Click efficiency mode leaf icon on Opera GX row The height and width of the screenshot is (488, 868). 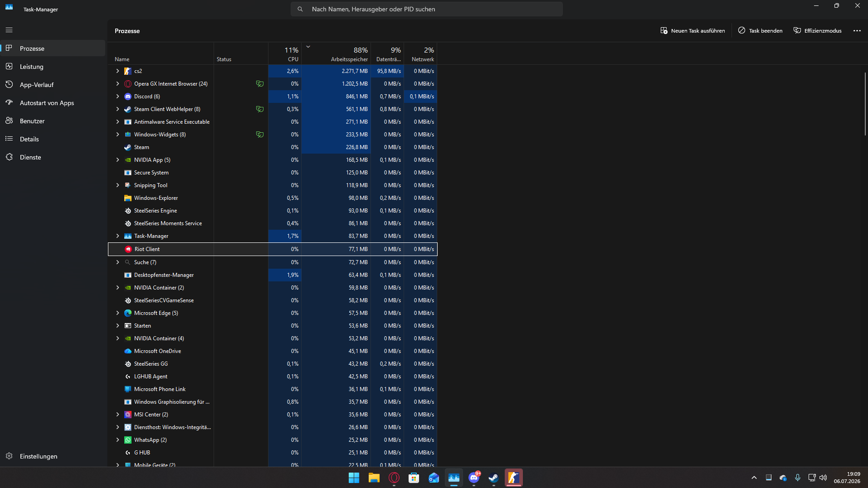(260, 84)
